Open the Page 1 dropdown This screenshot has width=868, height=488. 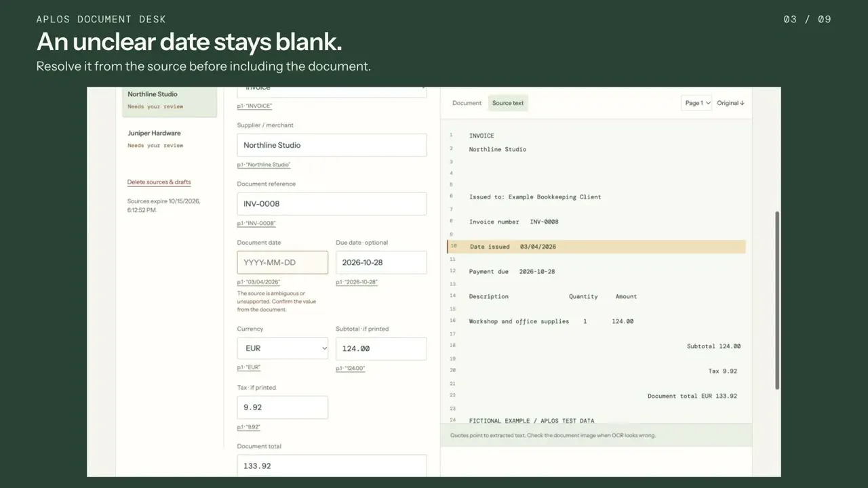696,103
